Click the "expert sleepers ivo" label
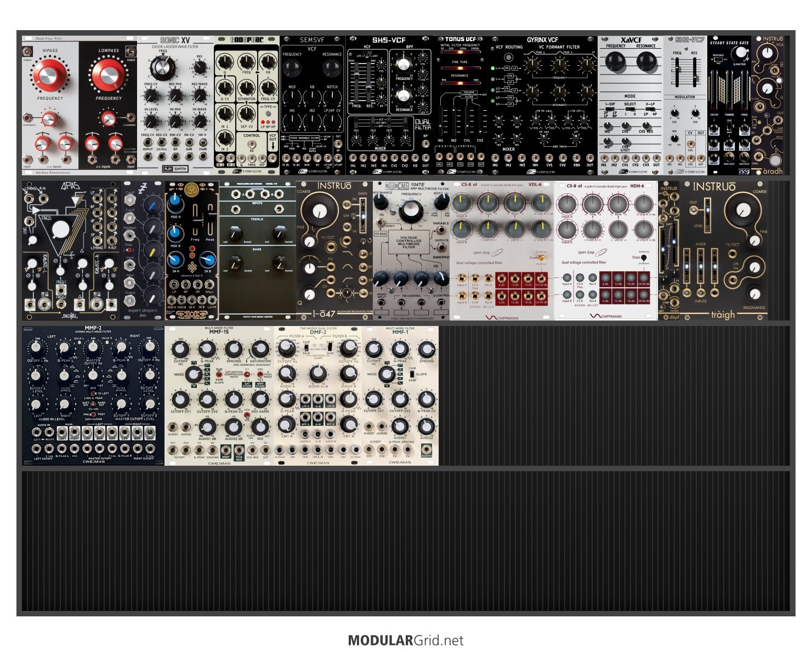The width and height of the screenshot is (812, 652). [x=143, y=313]
